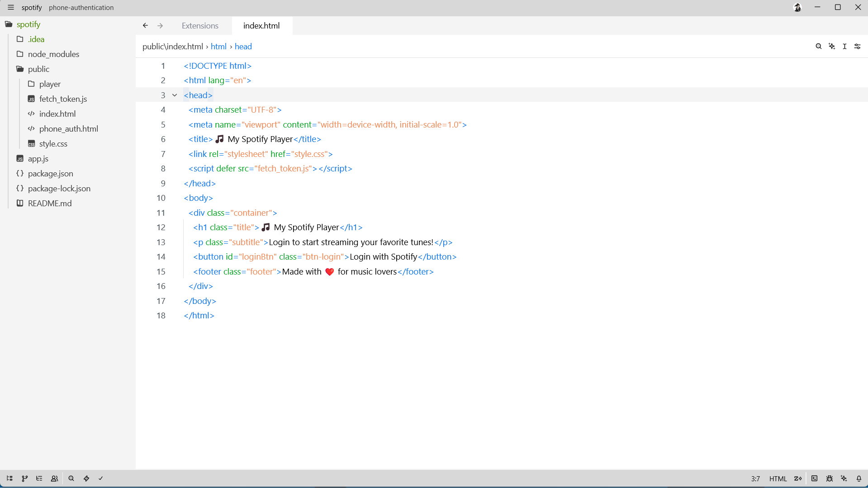
Task: Change the HTML language mode
Action: pos(778,479)
